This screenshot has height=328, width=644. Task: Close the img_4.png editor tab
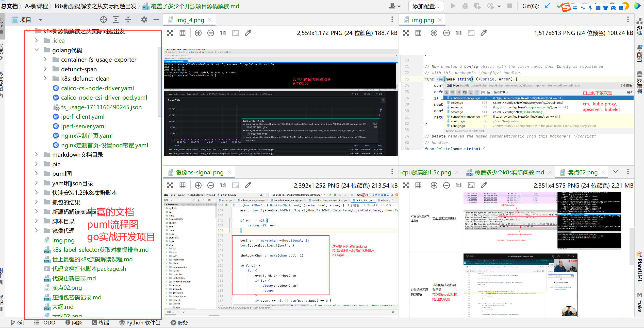210,20
